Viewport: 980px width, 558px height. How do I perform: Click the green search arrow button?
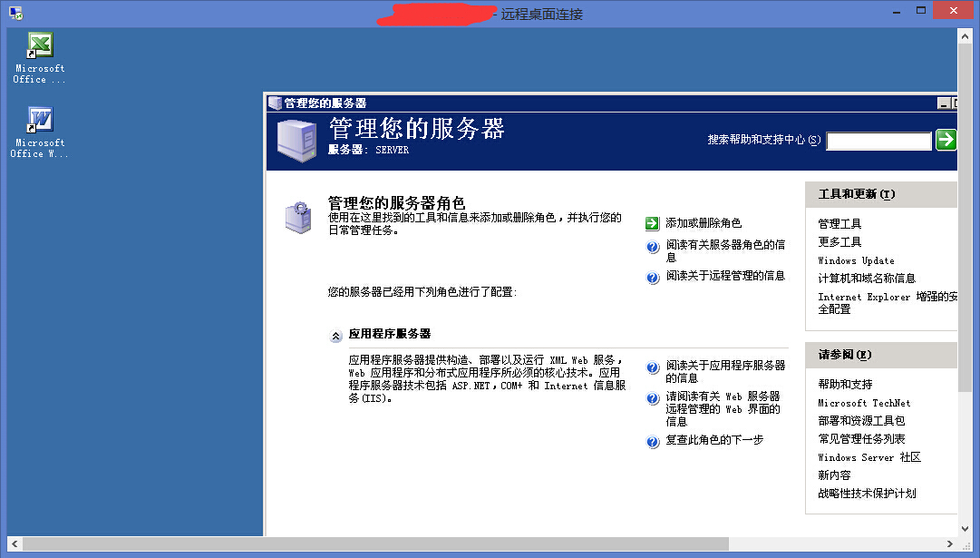(946, 140)
